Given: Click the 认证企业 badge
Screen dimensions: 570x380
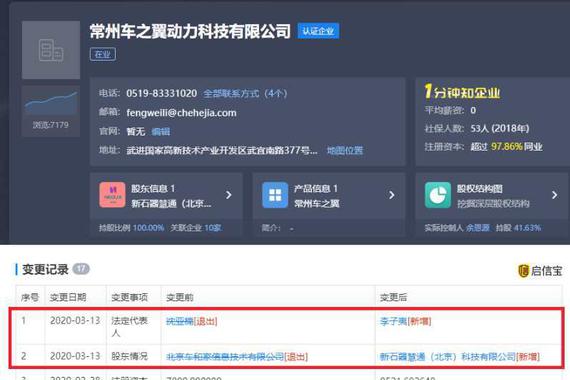Looking at the screenshot, I should point(318,31).
